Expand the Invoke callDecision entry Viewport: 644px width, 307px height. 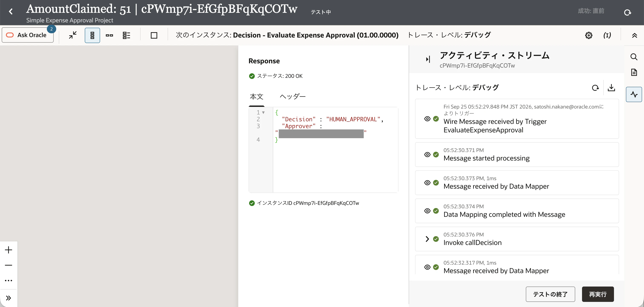[427, 239]
